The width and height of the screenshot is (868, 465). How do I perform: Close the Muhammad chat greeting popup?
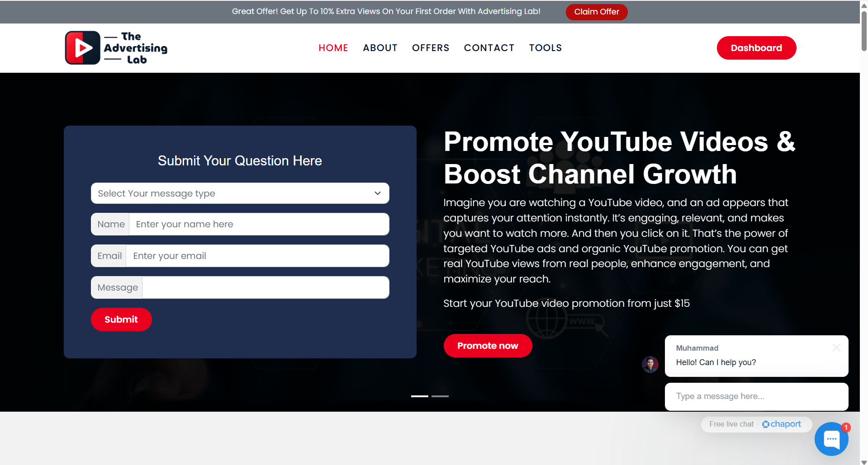click(836, 348)
